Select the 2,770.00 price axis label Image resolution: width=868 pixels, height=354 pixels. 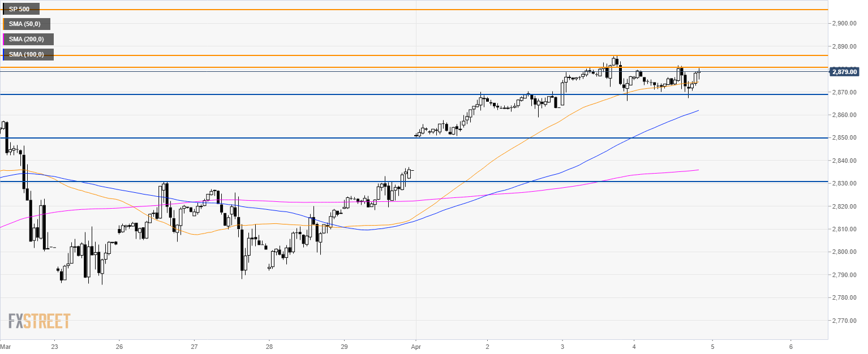tap(844, 321)
